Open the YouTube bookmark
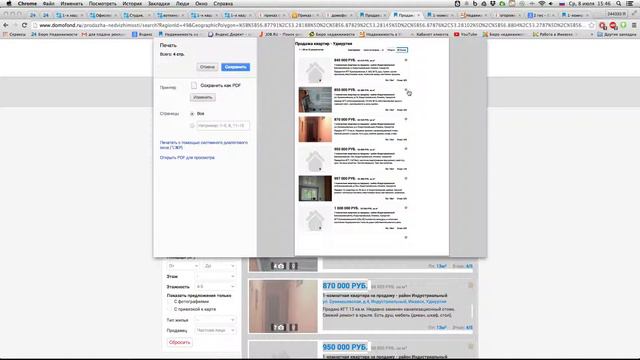 click(465, 34)
